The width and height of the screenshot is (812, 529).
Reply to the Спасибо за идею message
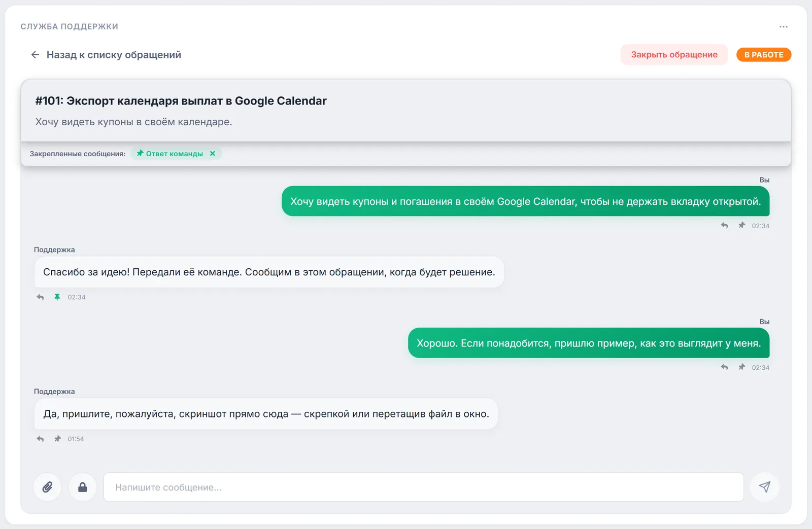click(41, 297)
